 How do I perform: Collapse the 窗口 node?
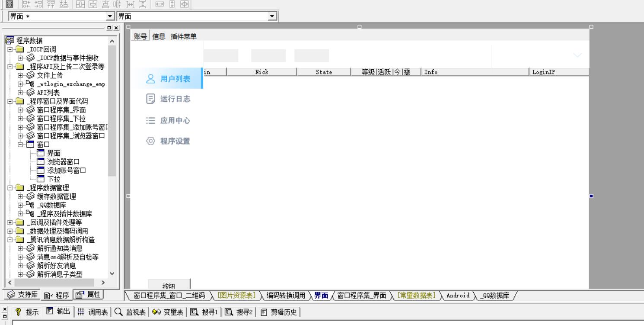pos(20,145)
